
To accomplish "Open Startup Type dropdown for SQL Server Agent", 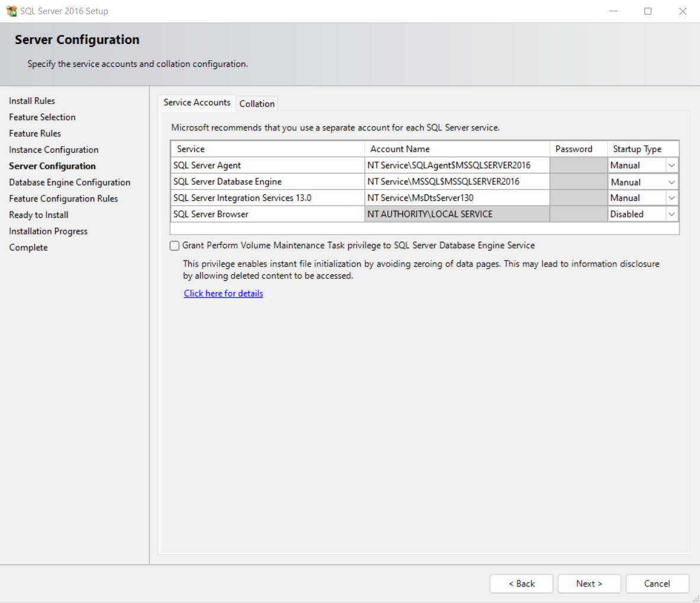I will tap(672, 165).
